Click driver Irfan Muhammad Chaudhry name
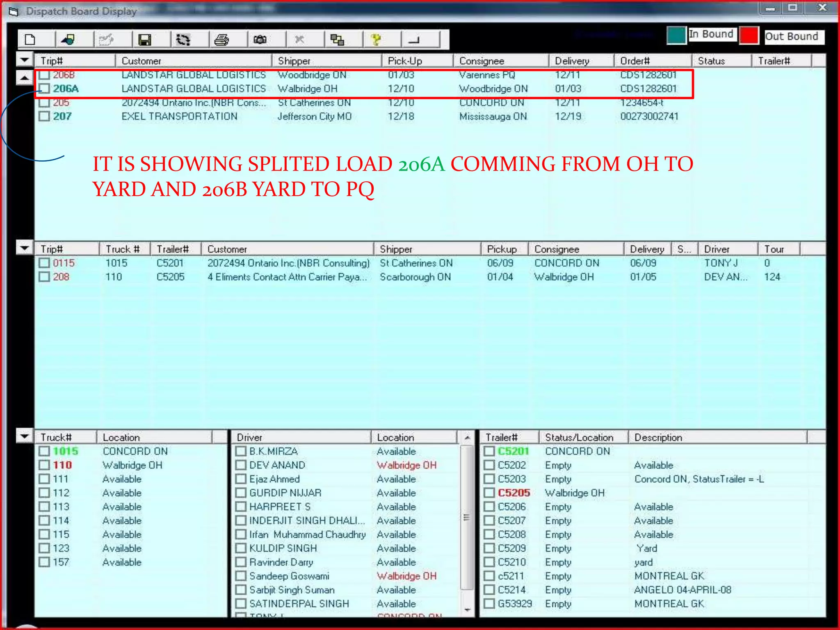 tap(308, 534)
